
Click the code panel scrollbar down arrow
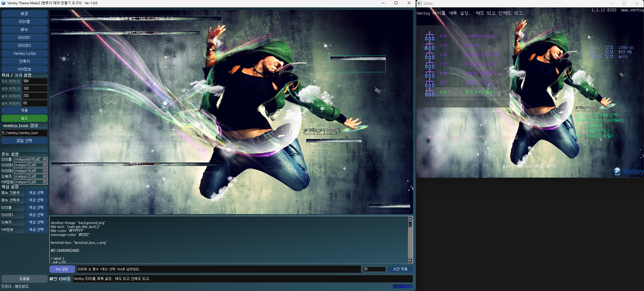tap(410, 261)
